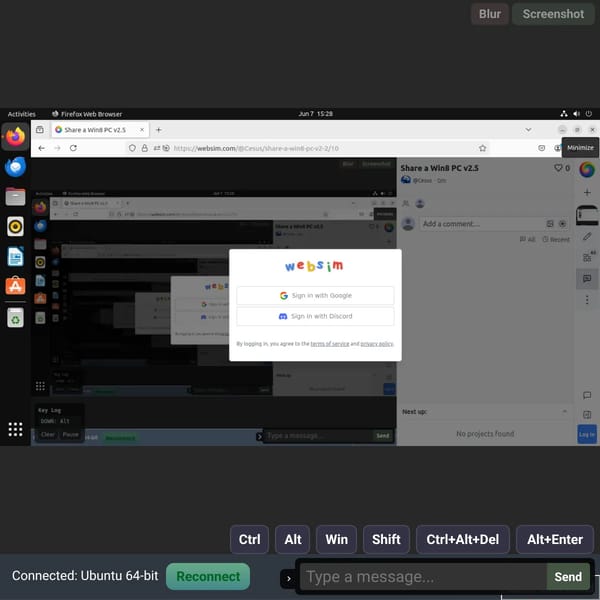Focus the large Type a message field
600x600 pixels.
[423, 576]
